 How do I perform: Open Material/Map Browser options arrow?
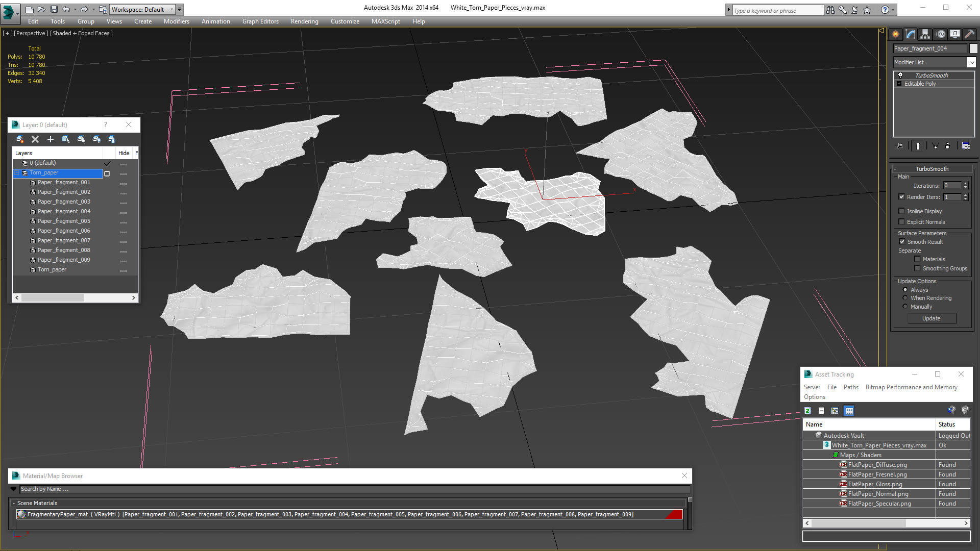point(14,489)
